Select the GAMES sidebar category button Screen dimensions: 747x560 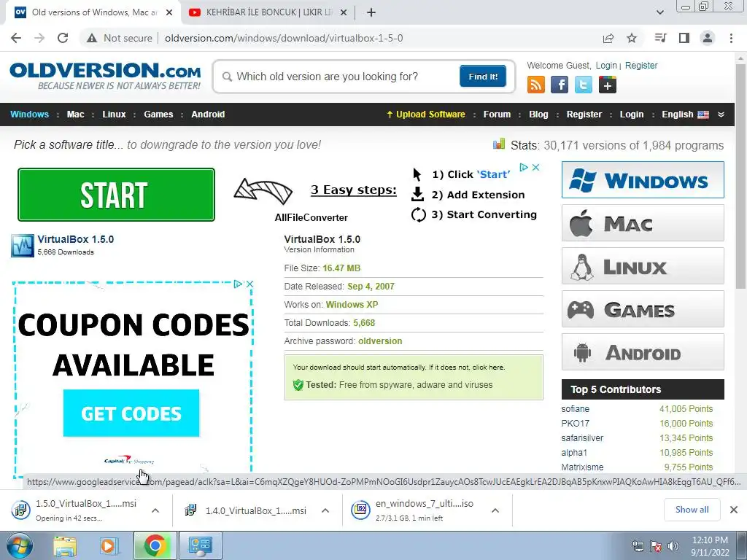(x=643, y=309)
